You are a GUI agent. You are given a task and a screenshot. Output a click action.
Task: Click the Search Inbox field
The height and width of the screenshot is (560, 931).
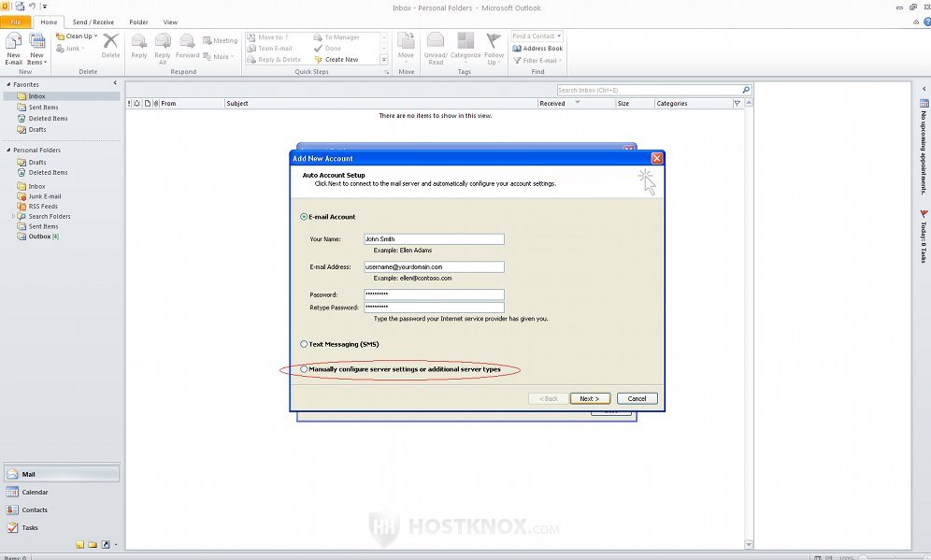click(649, 90)
